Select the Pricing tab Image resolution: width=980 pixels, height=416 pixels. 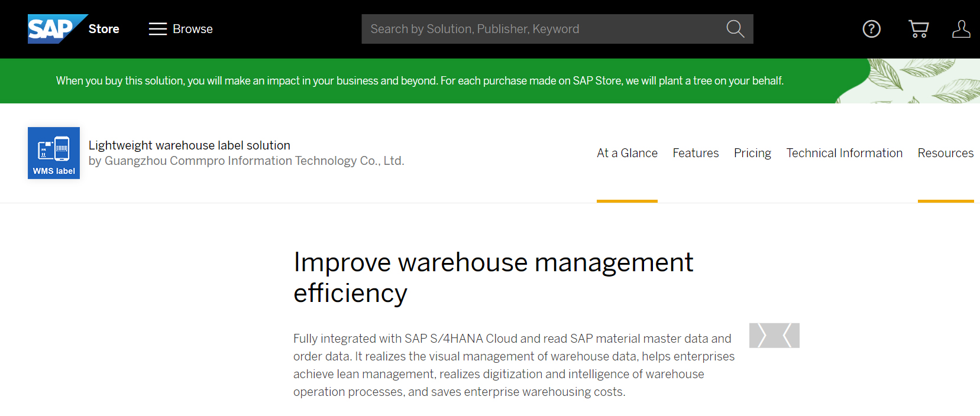[x=752, y=153]
